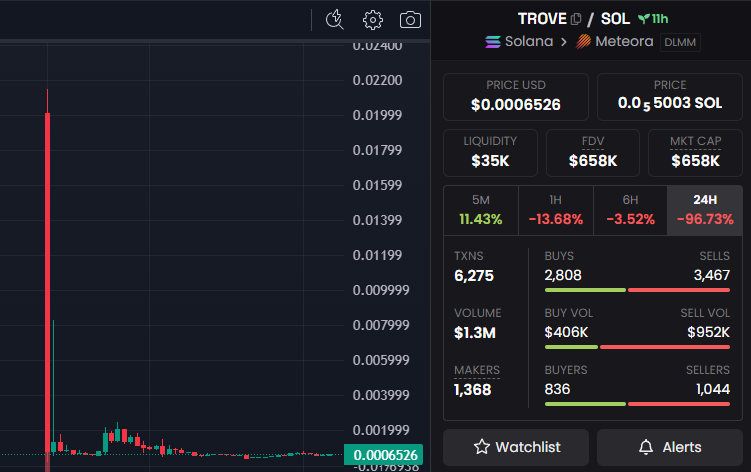The image size is (751, 472).
Task: Click the tall red candle on chart
Action: 47,283
